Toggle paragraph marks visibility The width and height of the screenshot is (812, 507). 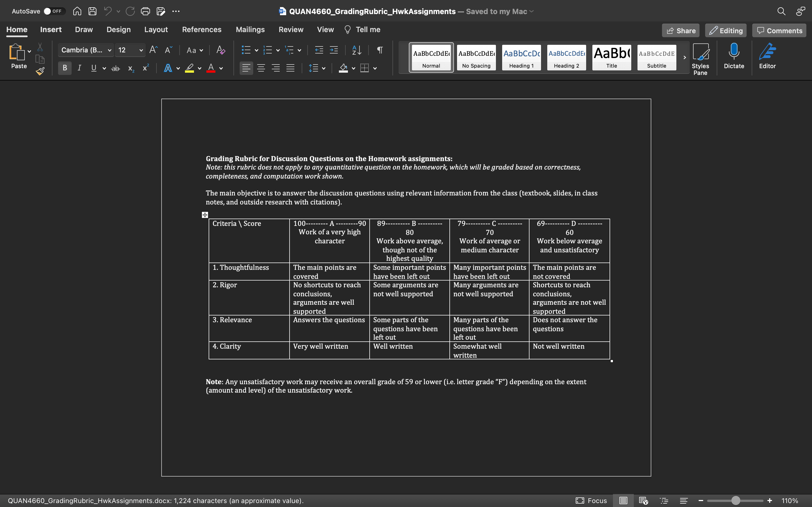coord(379,50)
